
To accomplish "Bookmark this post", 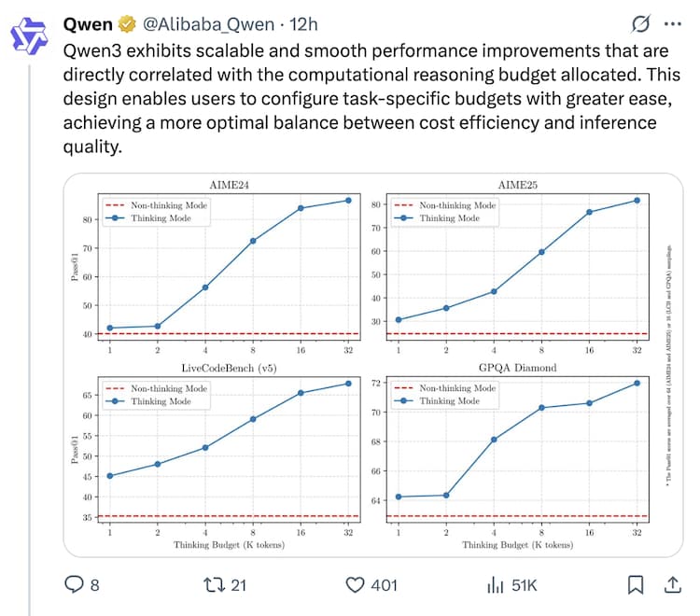I will coord(635,585).
